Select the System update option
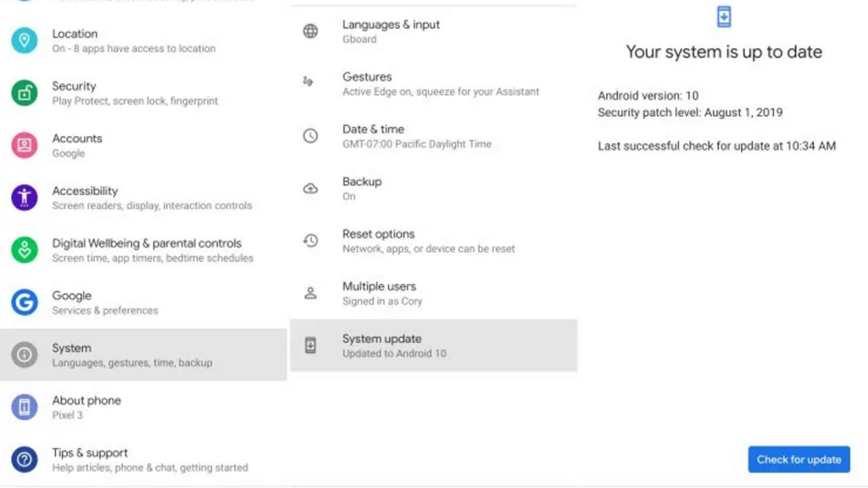 coord(433,346)
